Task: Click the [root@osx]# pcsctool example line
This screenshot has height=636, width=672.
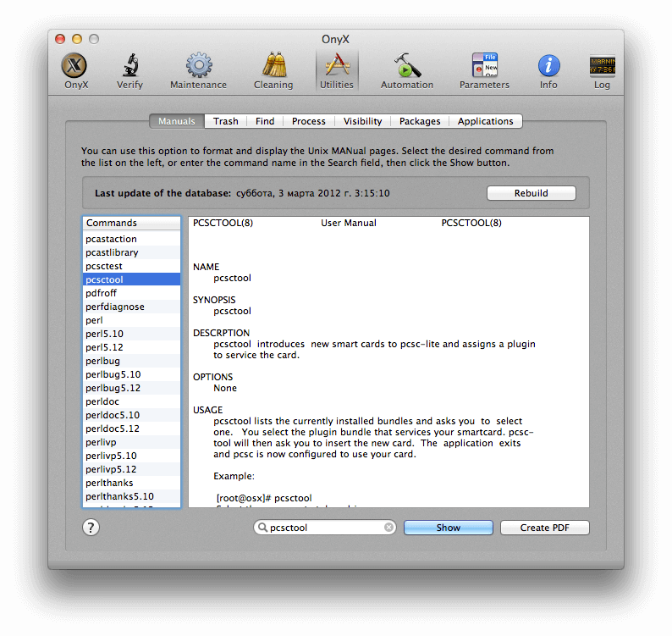Action: coord(264,498)
